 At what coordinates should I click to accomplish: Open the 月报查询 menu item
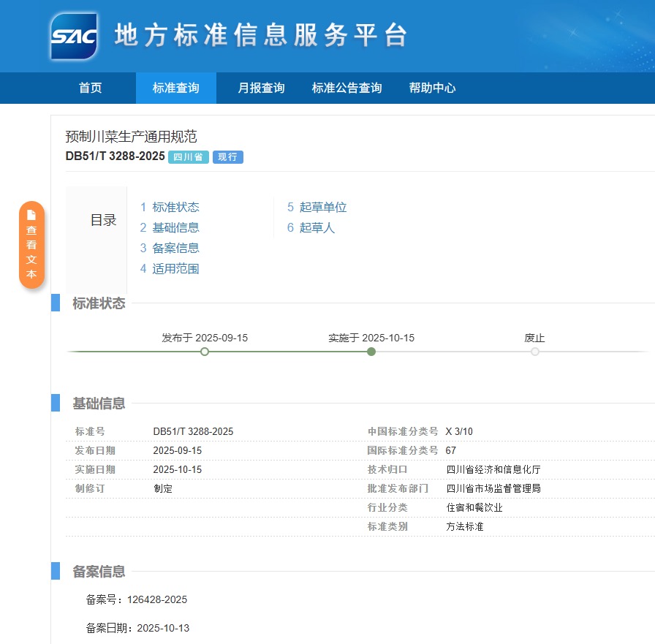(x=261, y=88)
